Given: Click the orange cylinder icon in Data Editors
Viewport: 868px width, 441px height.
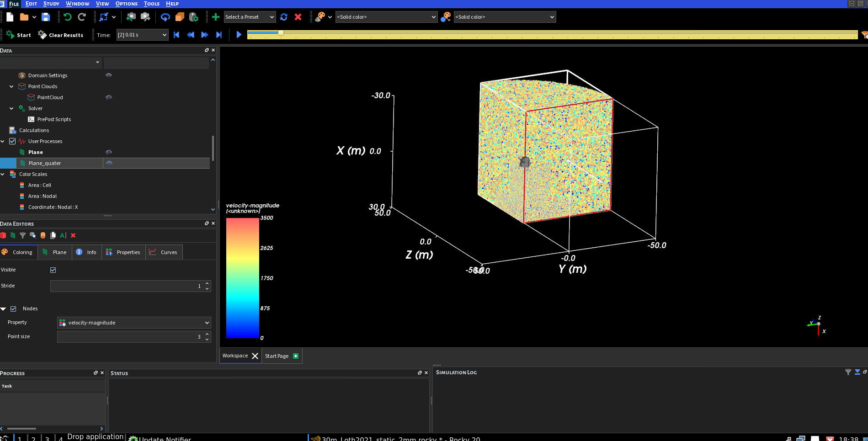Looking at the screenshot, I should coord(43,235).
